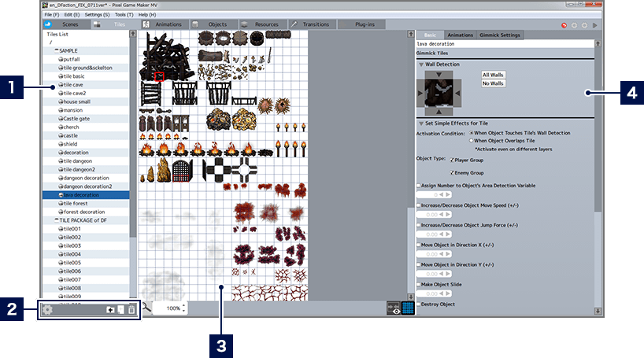
Task: Toggle Player Group checkbox
Action: 452,160
